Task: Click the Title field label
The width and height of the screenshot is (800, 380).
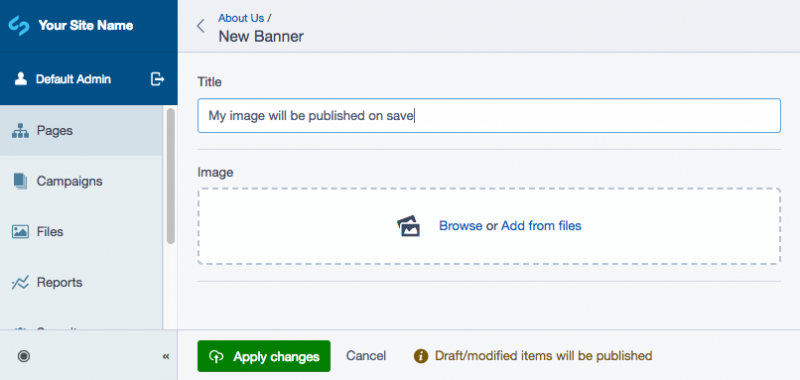Action: [x=209, y=82]
